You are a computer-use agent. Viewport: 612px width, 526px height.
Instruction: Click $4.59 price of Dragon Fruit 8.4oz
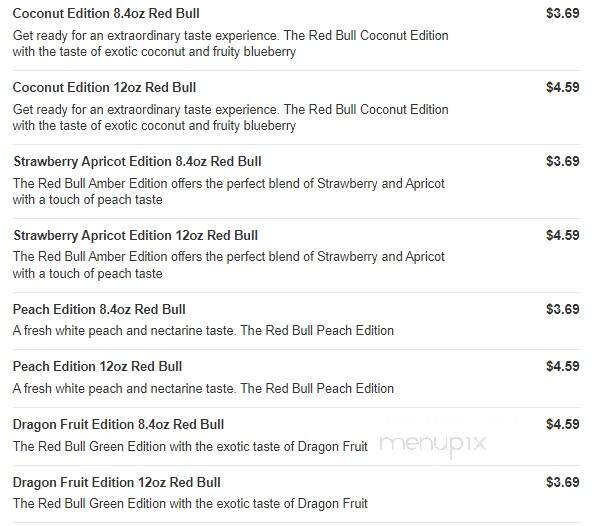(562, 424)
